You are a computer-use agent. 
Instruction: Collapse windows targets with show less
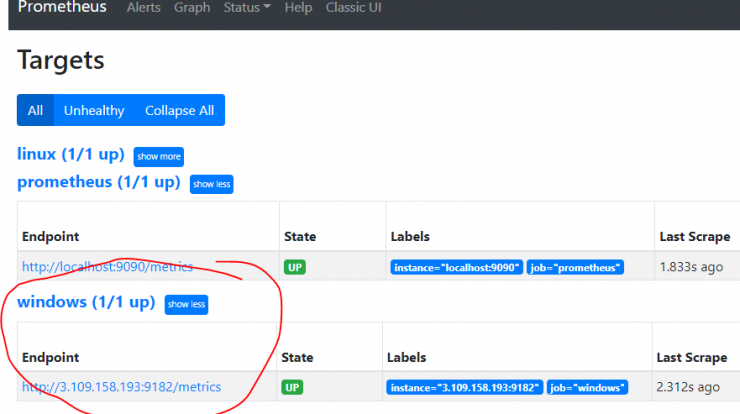(186, 304)
